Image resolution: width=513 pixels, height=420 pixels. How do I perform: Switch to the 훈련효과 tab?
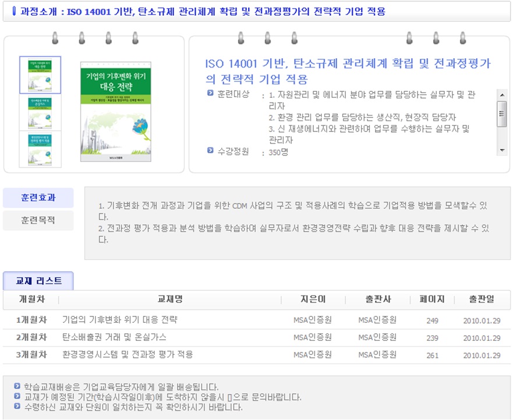[38, 198]
